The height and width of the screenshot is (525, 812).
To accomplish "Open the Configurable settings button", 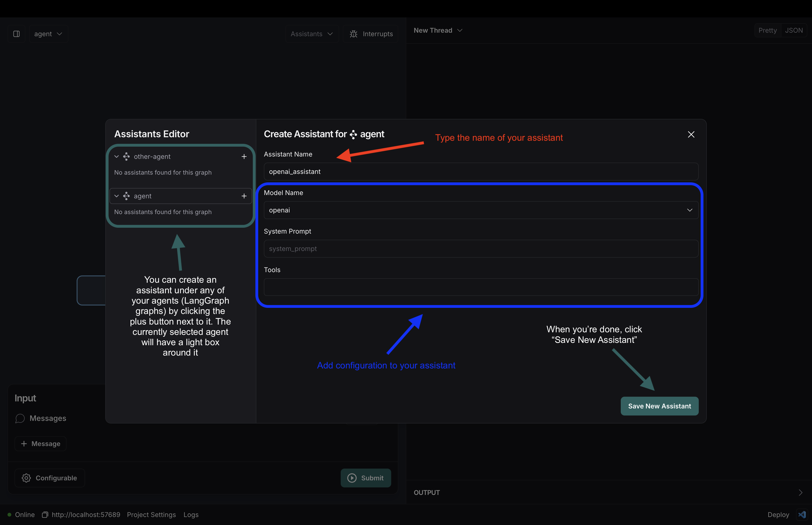I will (50, 478).
